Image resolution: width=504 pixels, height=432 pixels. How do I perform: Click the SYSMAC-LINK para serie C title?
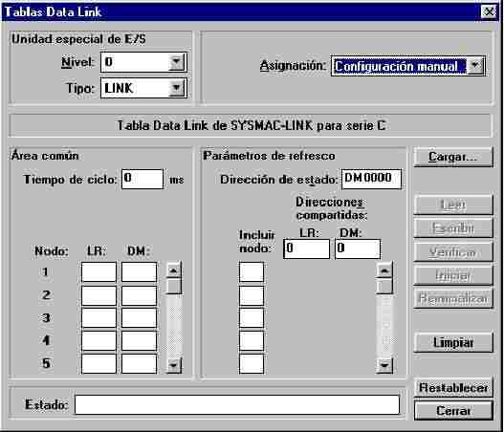tap(251, 125)
